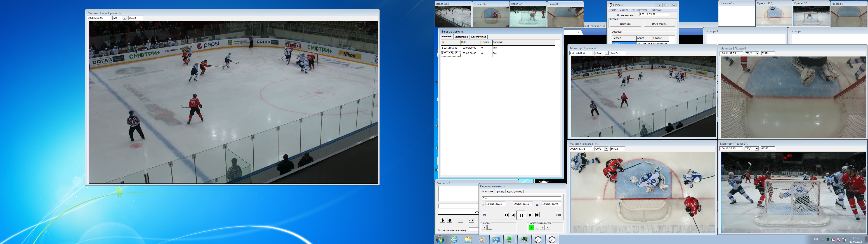Switch to Конструктор tab in Игровые моменты
The width and height of the screenshot is (868, 244).
pyautogui.click(x=479, y=37)
